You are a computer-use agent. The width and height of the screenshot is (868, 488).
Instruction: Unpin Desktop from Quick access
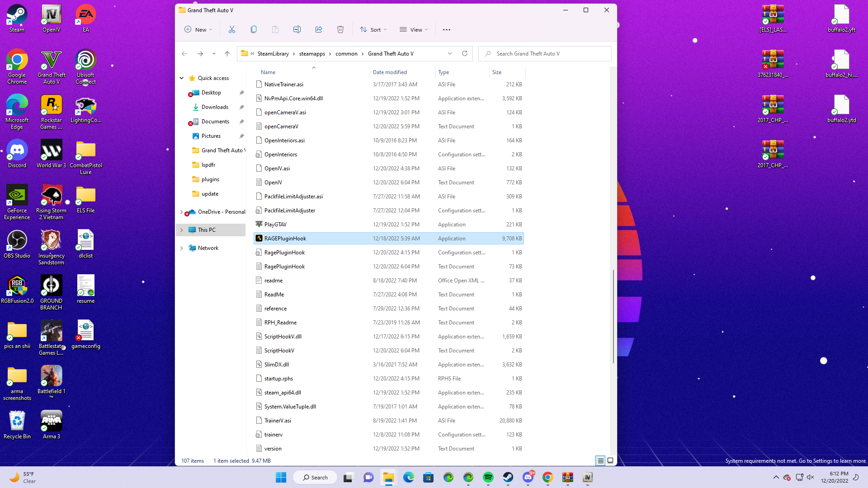tap(242, 93)
